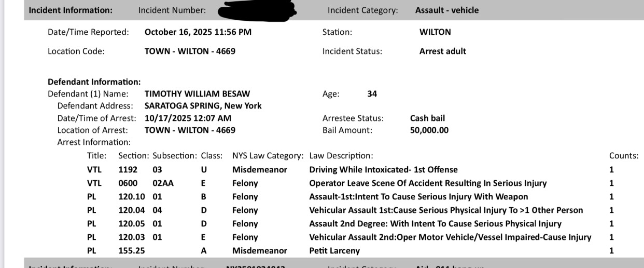Image resolution: width=644 pixels, height=268 pixels.
Task: Select the Station value "WILTON"
Action: point(435,32)
